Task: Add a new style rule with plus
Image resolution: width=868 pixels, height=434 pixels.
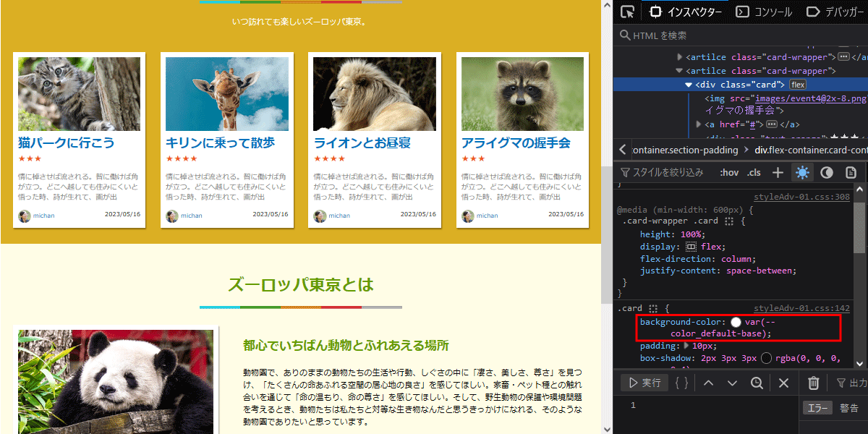Action: pos(778,172)
